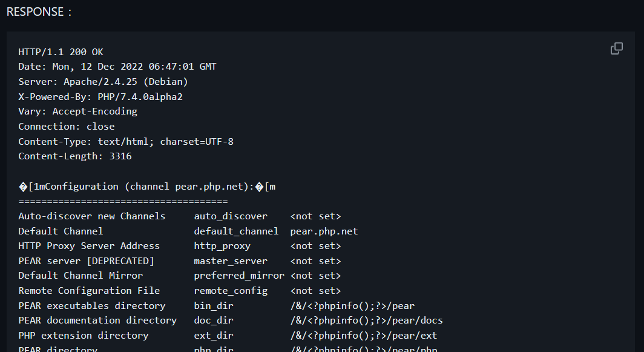Viewport: 644px width, 352px height.
Task: Click the doc_dir path ending pear/docs
Action: 366,320
